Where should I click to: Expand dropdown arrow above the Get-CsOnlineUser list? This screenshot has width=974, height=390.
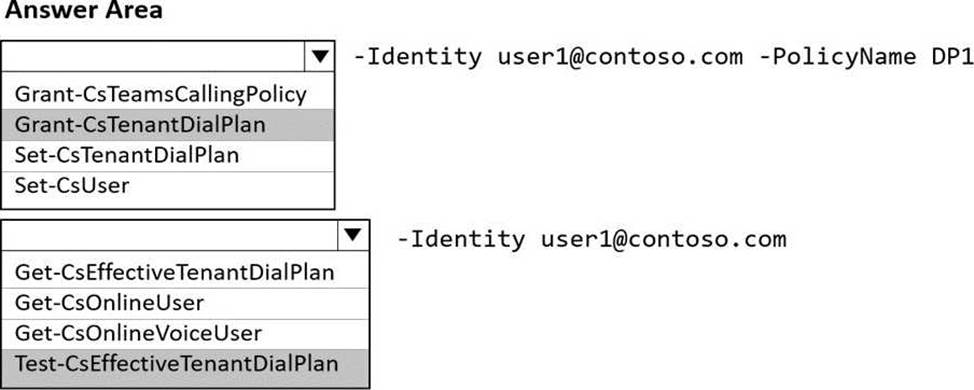pos(353,235)
